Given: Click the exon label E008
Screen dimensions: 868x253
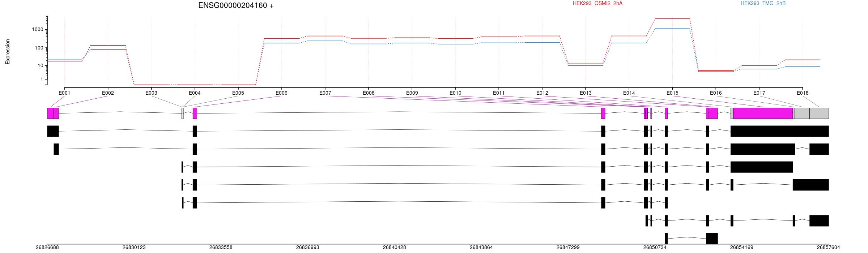Looking at the screenshot, I should (x=369, y=93).
